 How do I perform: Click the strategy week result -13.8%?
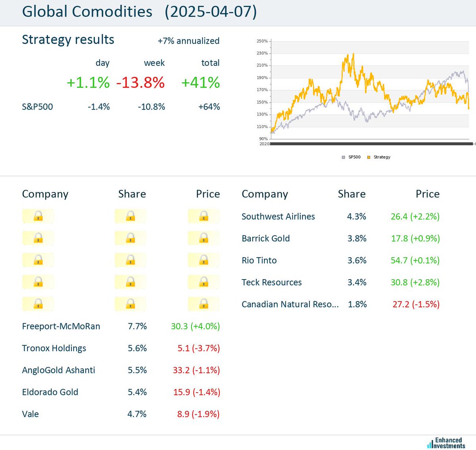tap(140, 82)
